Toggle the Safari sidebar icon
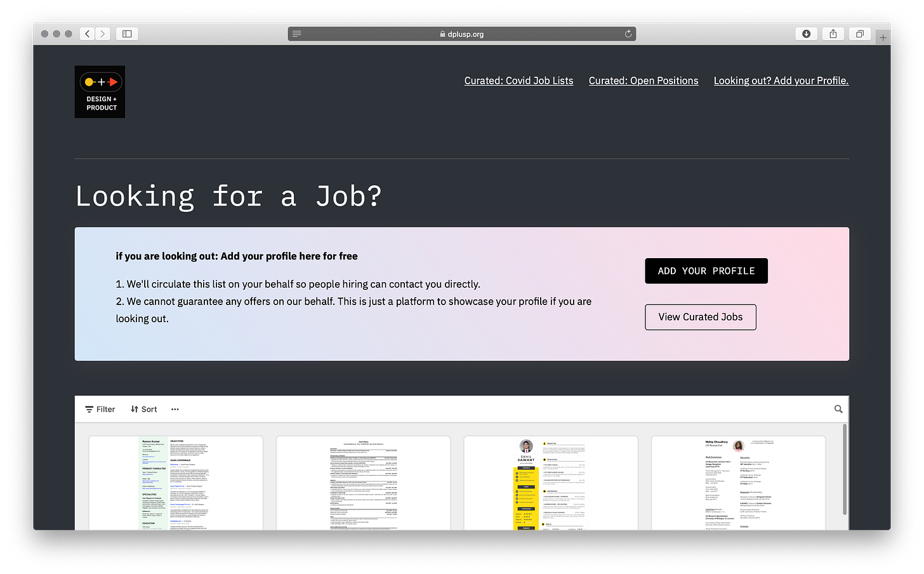Viewport: 924px width, 574px height. (x=127, y=34)
